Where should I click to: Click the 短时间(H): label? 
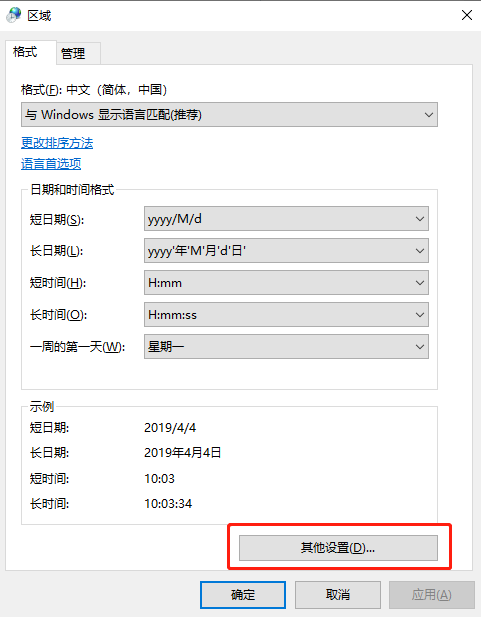coord(58,283)
